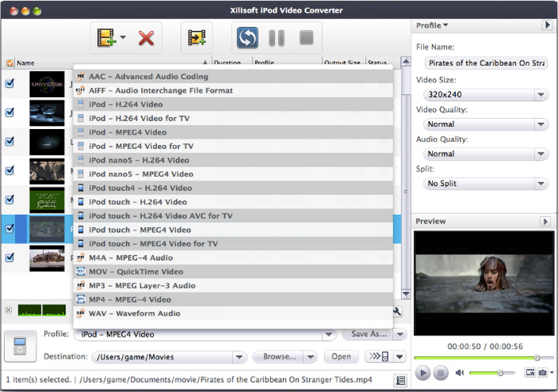
Task: Click the log list icon in status bar
Action: (400, 380)
